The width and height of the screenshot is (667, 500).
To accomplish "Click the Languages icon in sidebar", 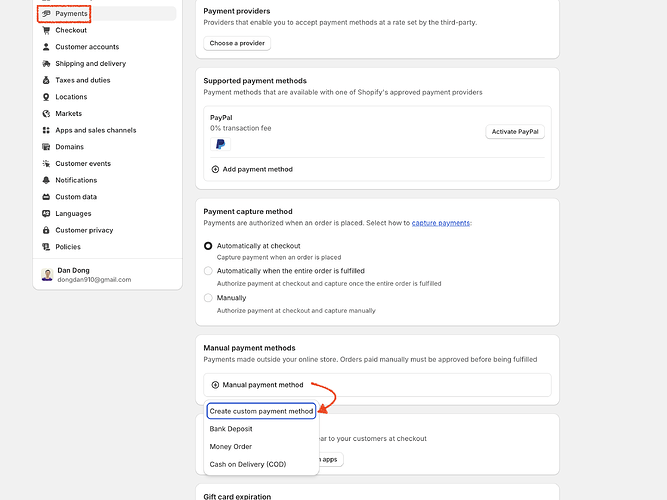I will tap(46, 213).
